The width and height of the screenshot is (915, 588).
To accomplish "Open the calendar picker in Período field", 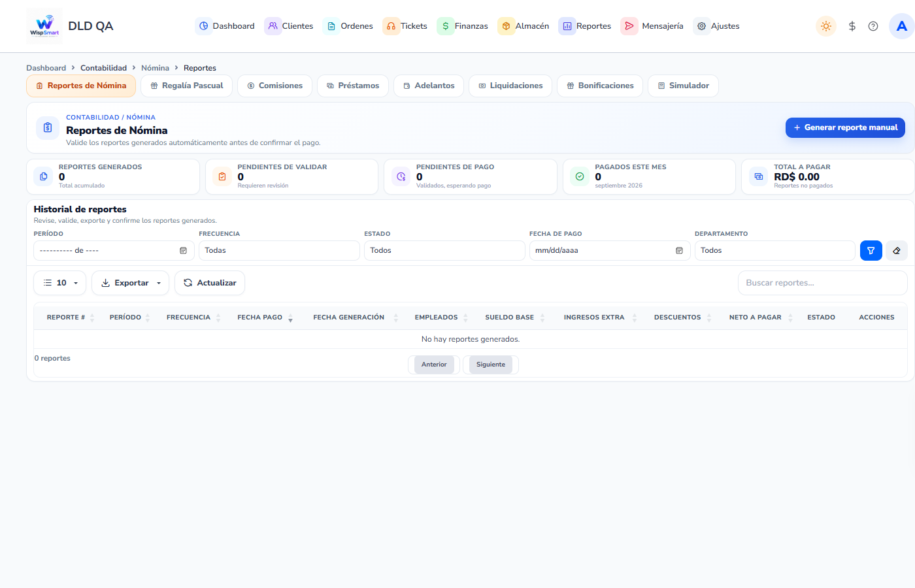I will point(183,250).
